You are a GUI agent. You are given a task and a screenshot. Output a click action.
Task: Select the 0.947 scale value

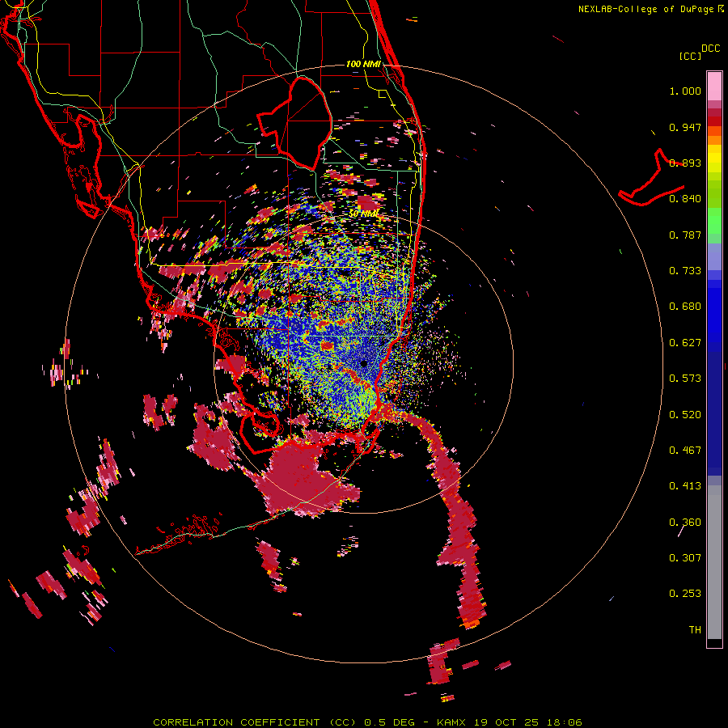pyautogui.click(x=685, y=127)
